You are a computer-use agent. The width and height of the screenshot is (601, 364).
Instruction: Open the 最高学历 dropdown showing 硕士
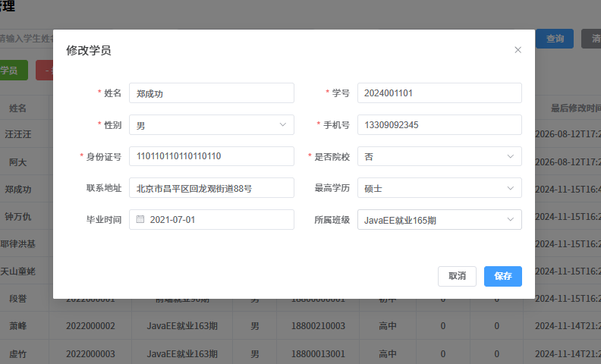(x=439, y=188)
